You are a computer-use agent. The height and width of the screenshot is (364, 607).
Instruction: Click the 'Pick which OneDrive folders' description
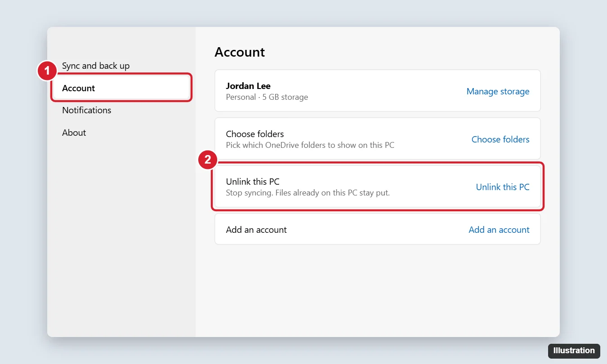click(x=310, y=145)
